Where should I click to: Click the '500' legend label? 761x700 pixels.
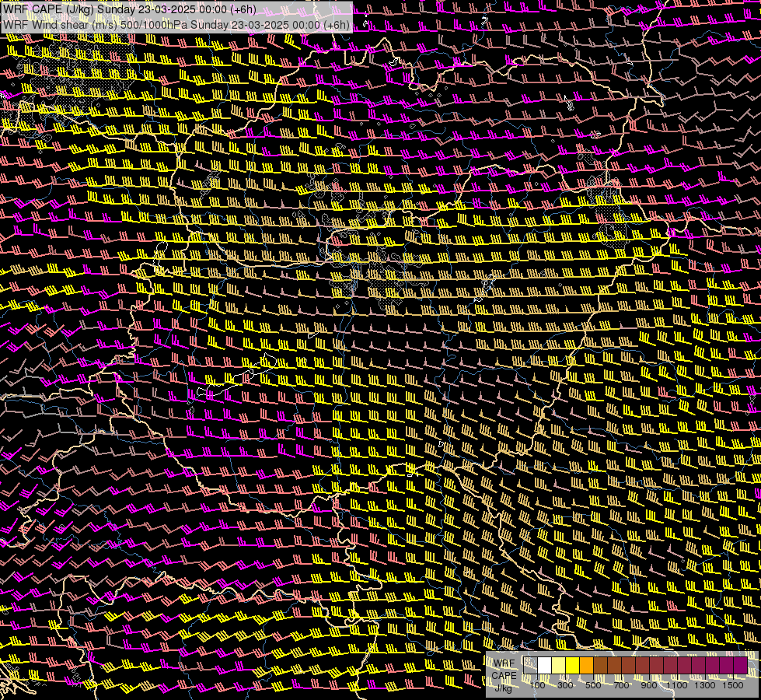pos(593,685)
